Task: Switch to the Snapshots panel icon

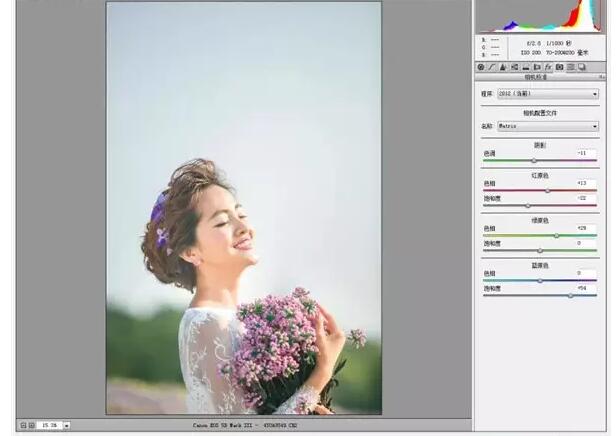Action: 582,67
